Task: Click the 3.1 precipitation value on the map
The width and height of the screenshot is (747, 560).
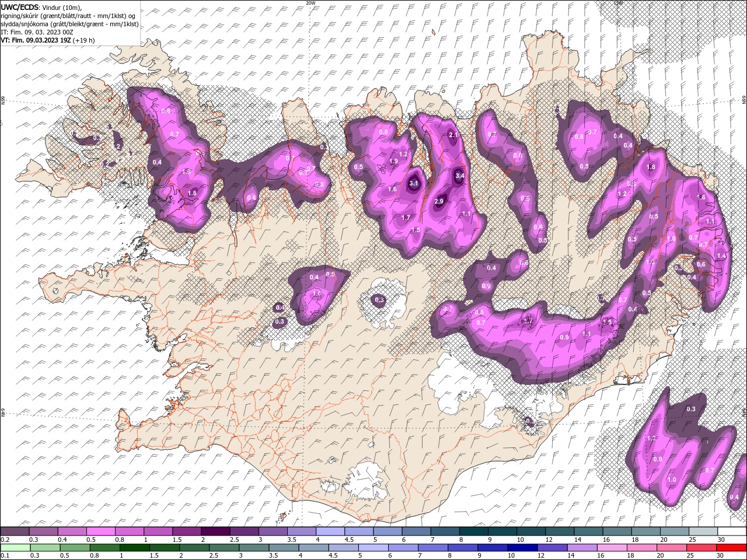Action: [414, 183]
